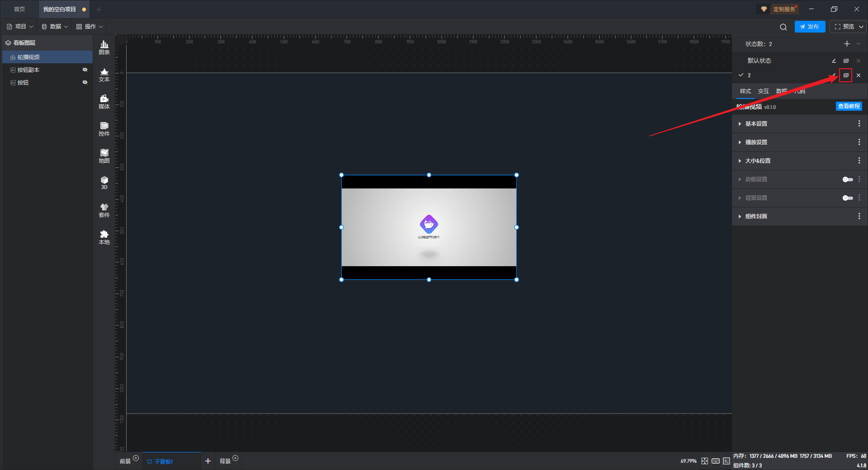Collapse the state list chevron
The image size is (868, 470).
click(x=859, y=44)
